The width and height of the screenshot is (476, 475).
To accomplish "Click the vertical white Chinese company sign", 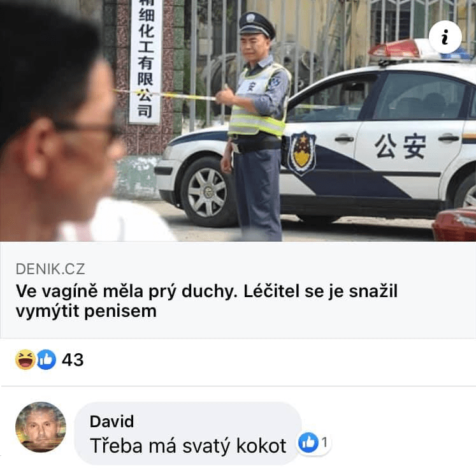I will coord(145,62).
